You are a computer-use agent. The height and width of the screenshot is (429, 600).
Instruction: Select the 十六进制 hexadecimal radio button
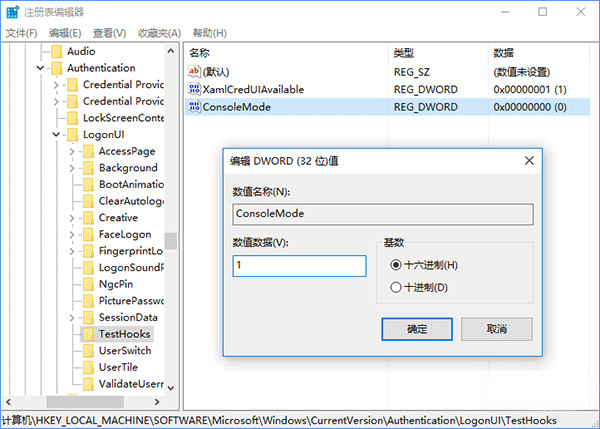(x=396, y=265)
